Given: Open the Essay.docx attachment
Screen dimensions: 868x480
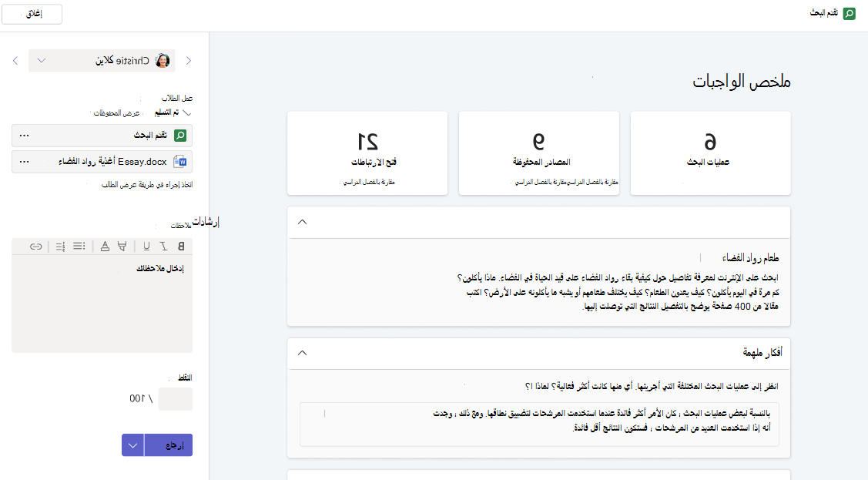Looking at the screenshot, I should (102, 162).
